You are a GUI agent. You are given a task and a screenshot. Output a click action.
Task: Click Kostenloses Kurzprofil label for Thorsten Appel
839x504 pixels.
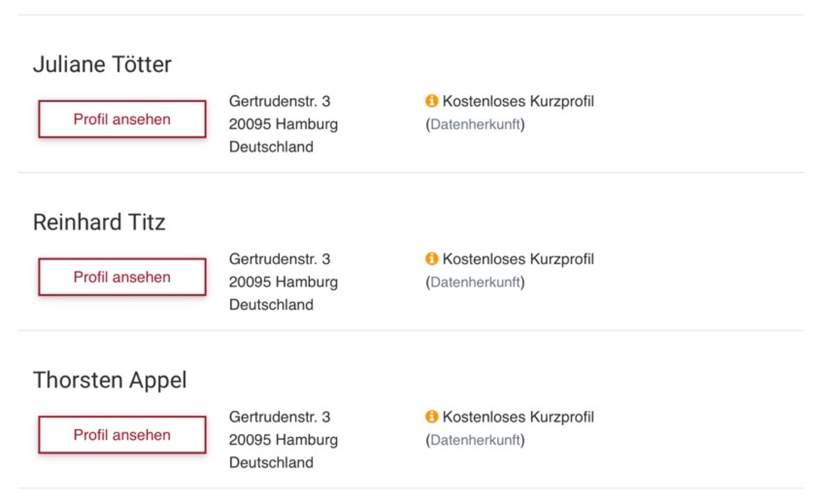(x=518, y=417)
